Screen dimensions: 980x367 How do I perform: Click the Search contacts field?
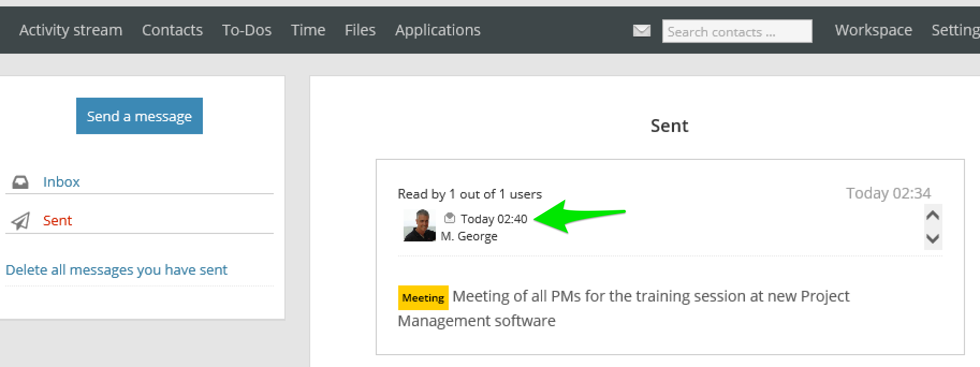pos(737,32)
